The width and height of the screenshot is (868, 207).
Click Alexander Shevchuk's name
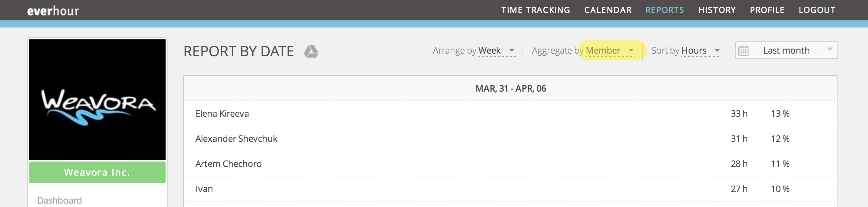click(x=236, y=138)
